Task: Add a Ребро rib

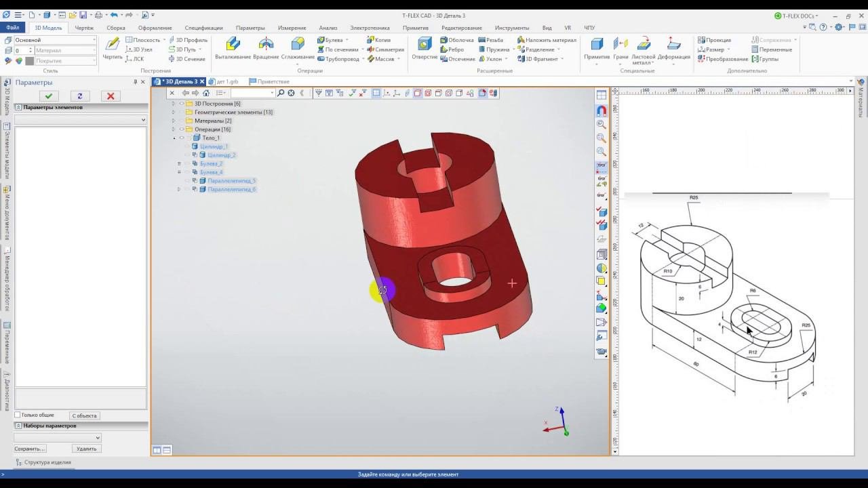Action: pos(452,49)
